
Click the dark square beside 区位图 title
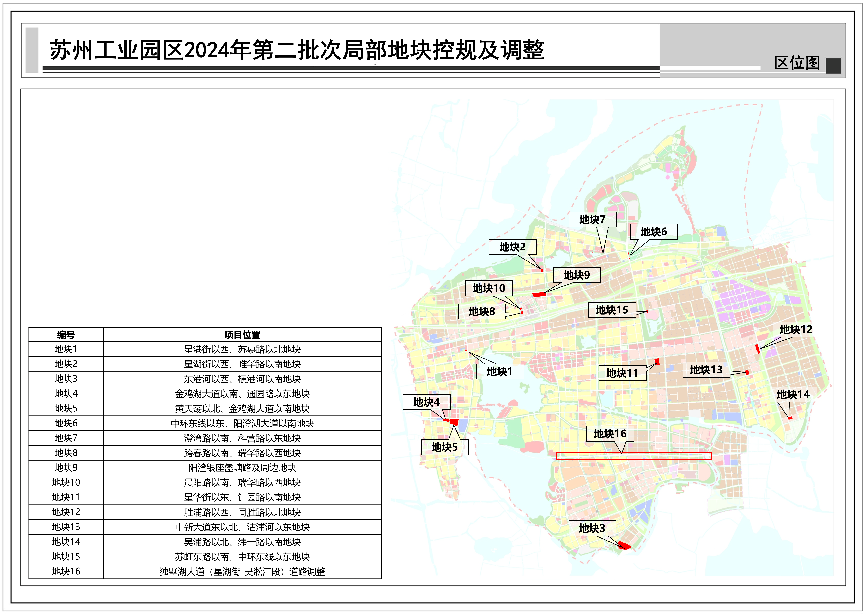coord(833,66)
